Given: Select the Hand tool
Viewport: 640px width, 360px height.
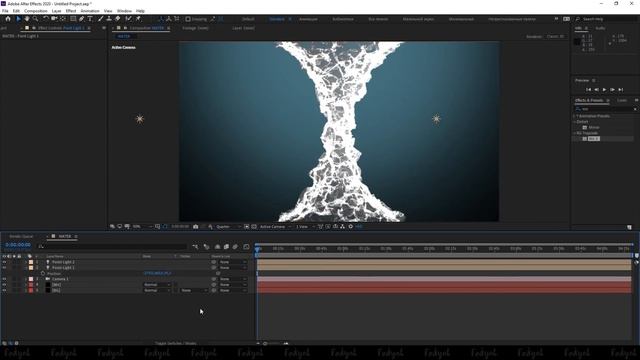Looking at the screenshot, I should coord(27,19).
